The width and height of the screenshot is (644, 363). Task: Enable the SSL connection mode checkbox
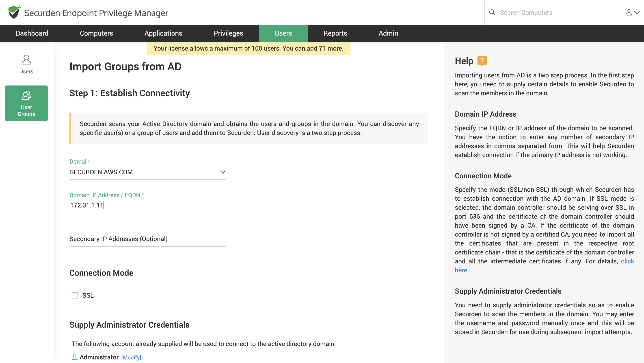tap(75, 295)
